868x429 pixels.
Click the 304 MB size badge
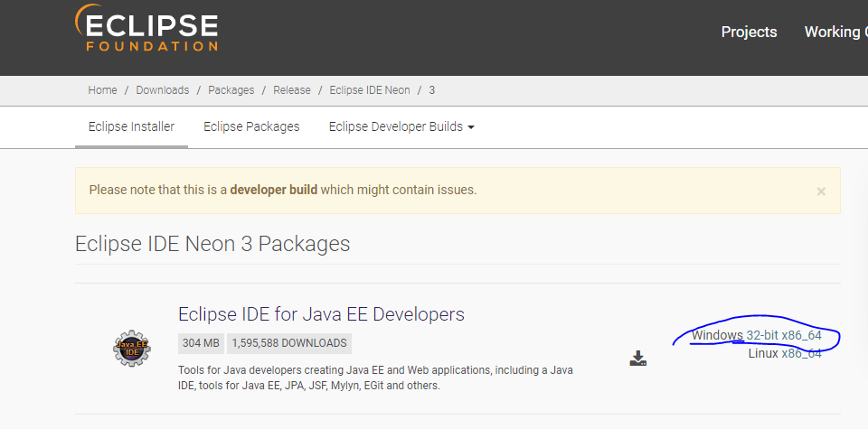pyautogui.click(x=201, y=343)
